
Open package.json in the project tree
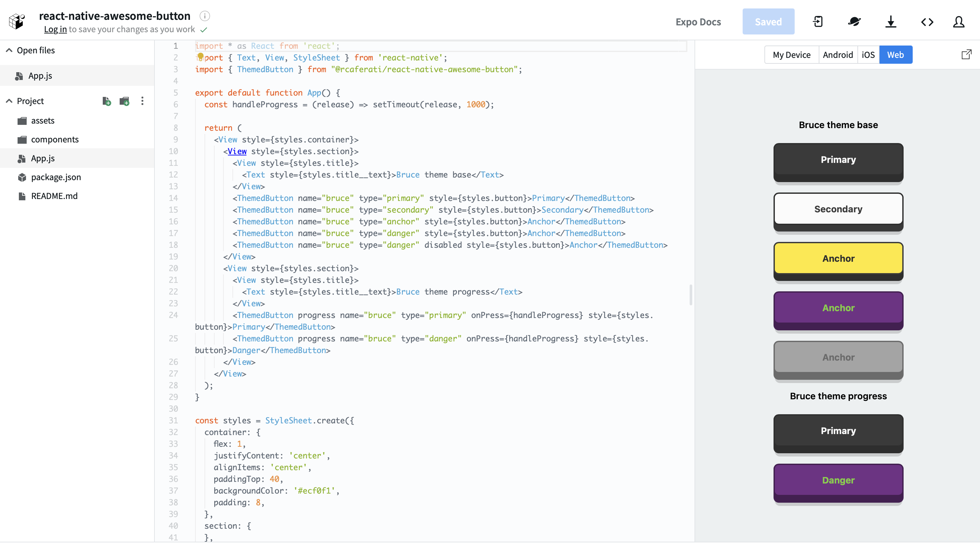[x=56, y=177]
